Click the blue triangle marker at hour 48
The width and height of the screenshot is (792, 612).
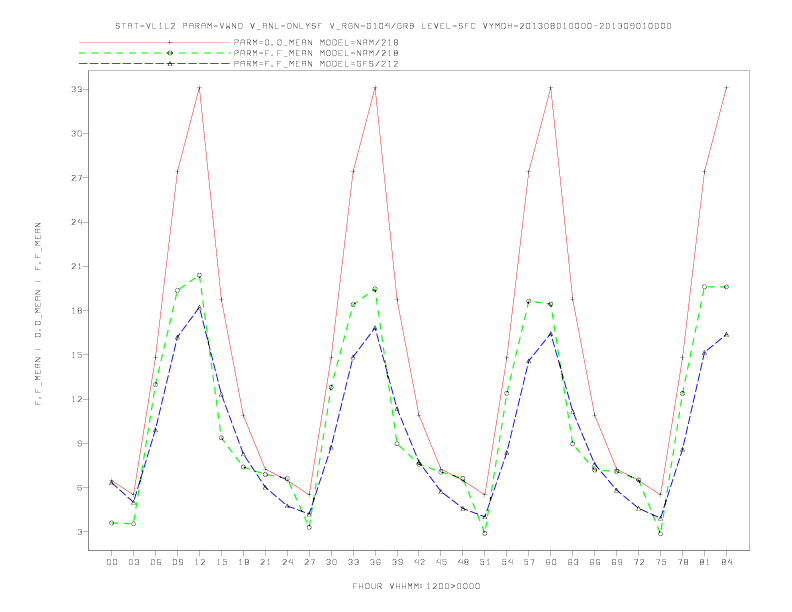click(x=463, y=508)
